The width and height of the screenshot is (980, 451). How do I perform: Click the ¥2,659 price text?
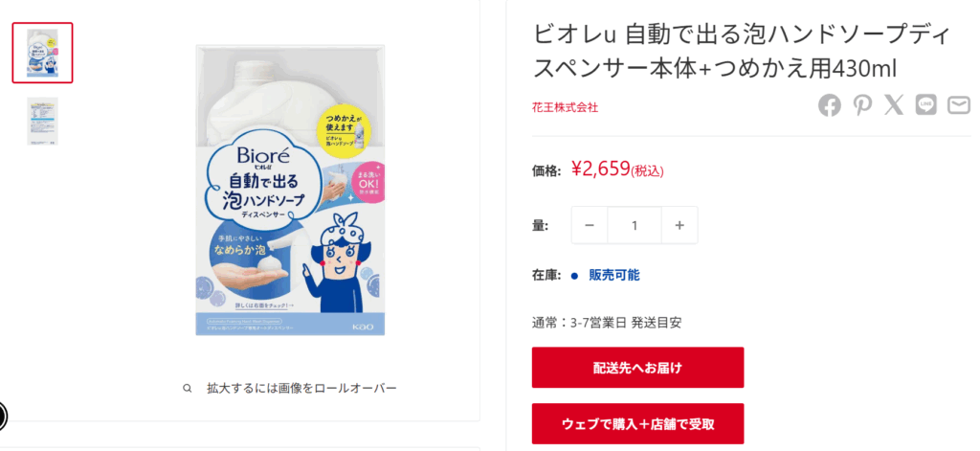(x=601, y=169)
